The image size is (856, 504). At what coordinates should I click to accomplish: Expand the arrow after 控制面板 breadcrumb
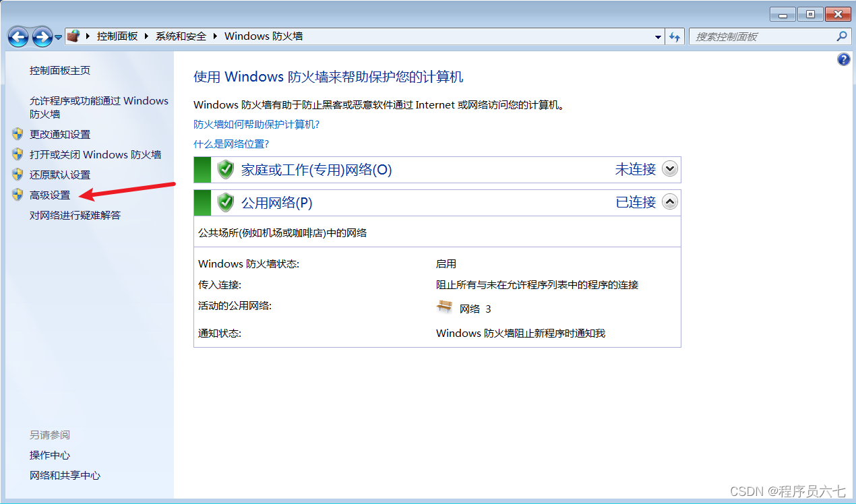147,36
